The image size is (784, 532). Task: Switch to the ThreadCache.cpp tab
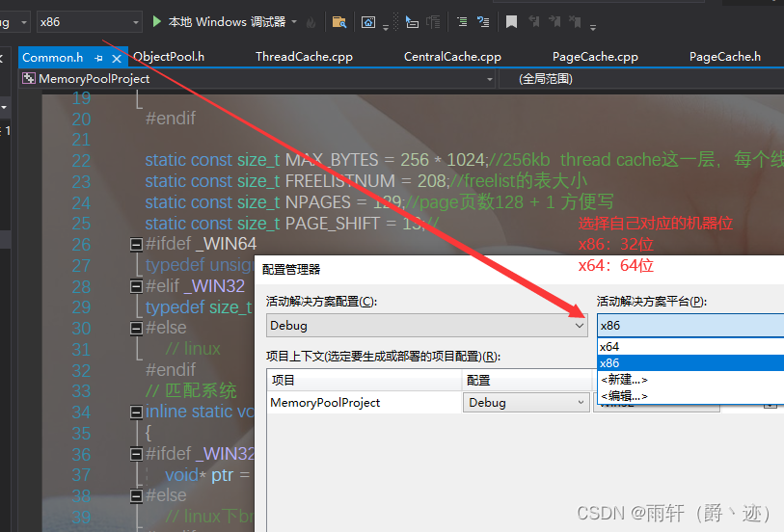tap(304, 57)
